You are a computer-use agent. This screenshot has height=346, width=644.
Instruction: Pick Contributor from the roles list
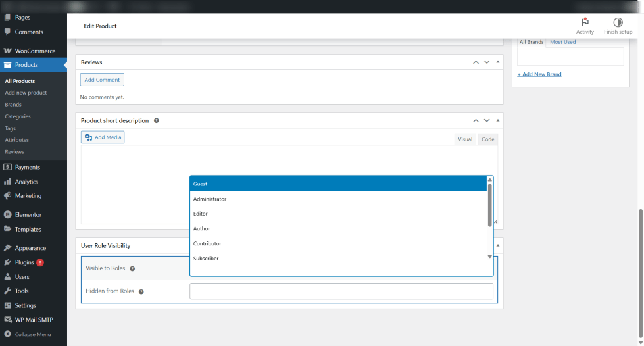click(x=338, y=243)
